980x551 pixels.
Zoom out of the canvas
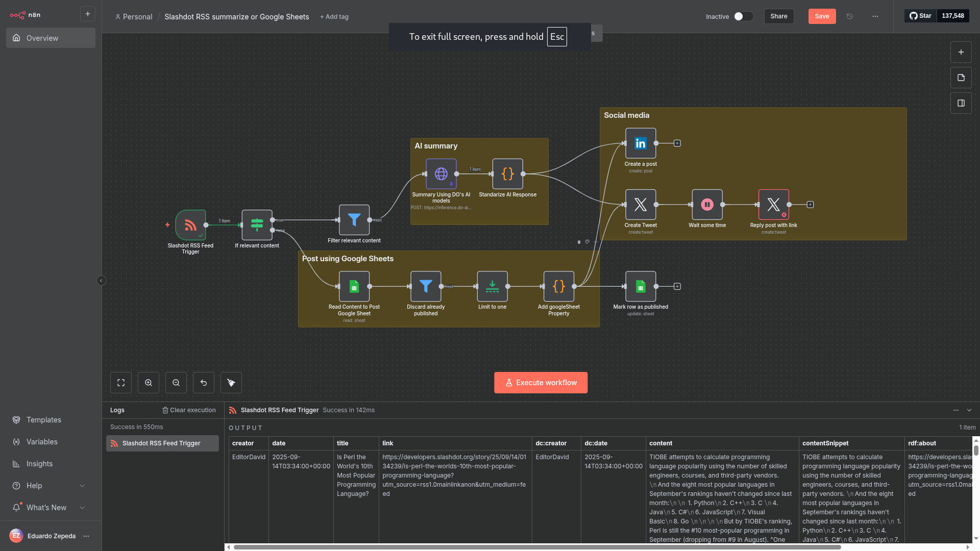pyautogui.click(x=176, y=383)
